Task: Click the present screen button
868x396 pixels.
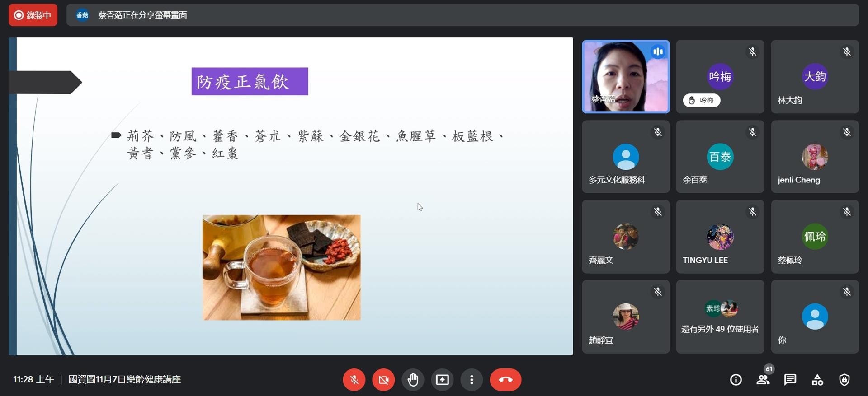Action: coord(442,380)
